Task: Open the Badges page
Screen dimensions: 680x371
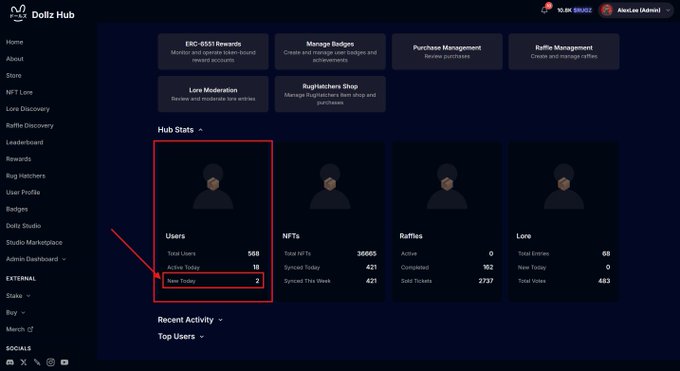Action: [x=17, y=209]
